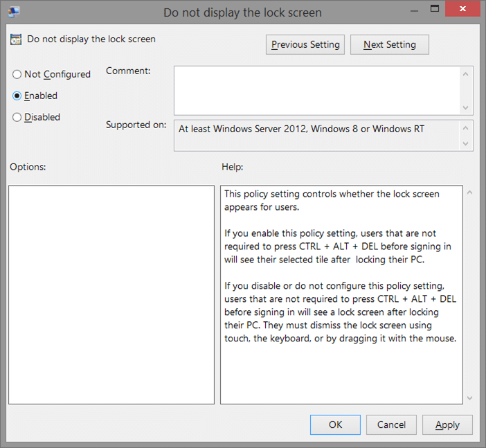486x448 pixels.
Task: Click the help text 'This policy setting controls'
Action: pos(280,194)
